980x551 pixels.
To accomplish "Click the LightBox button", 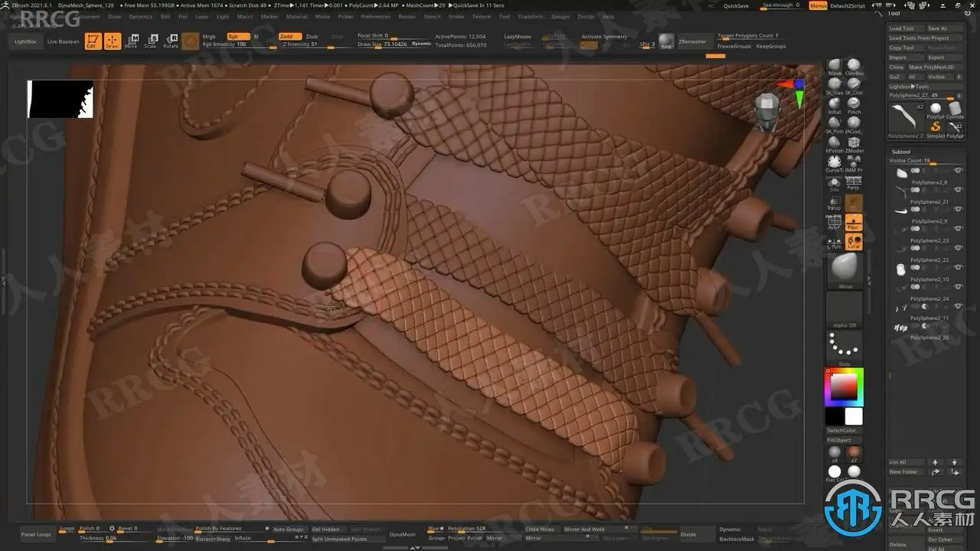I will 25,41.
